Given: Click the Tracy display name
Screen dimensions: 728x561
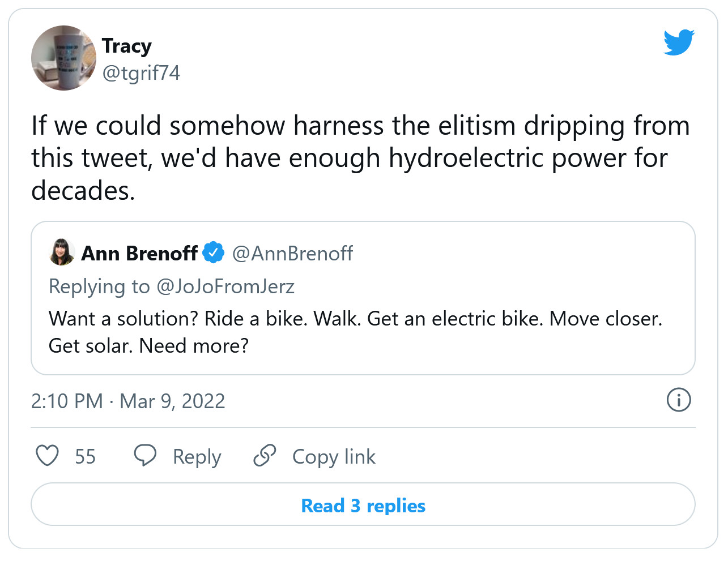Looking at the screenshot, I should tap(126, 45).
